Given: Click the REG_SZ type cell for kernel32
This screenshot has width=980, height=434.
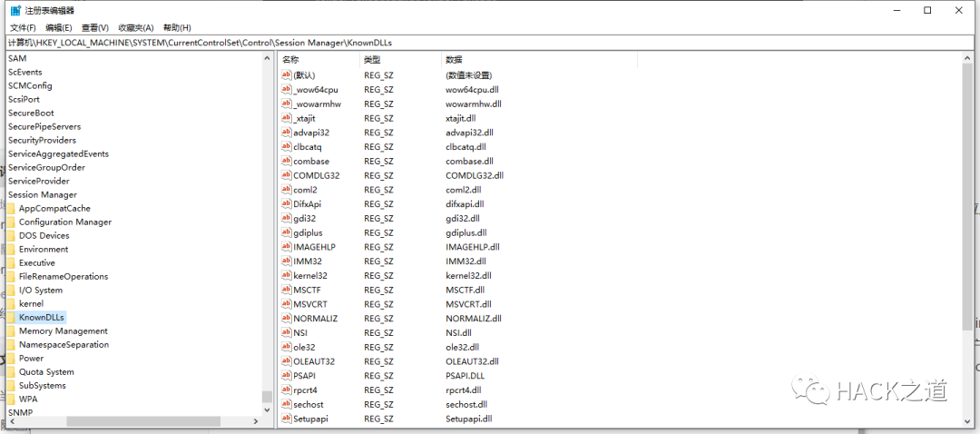Looking at the screenshot, I should [x=378, y=275].
